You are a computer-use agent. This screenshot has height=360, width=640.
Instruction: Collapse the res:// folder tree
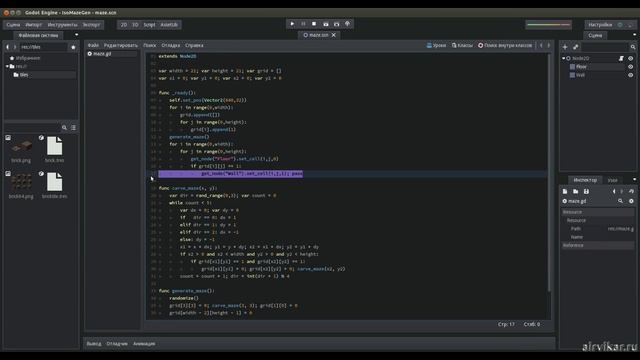click(7, 66)
